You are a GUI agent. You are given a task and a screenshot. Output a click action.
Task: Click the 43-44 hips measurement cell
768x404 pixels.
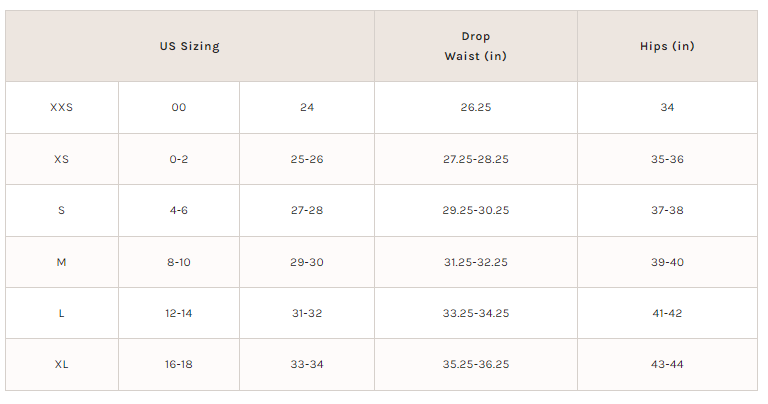(667, 364)
